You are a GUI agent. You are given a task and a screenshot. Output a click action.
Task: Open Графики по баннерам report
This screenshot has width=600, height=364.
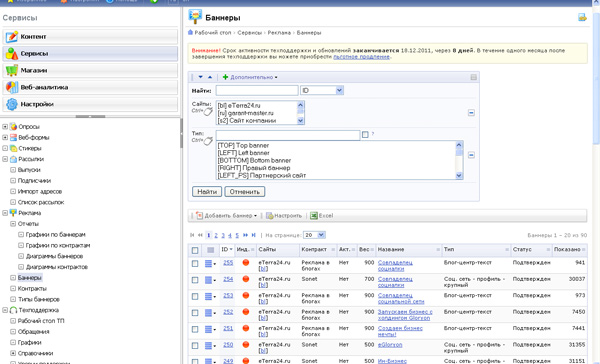coord(55,234)
